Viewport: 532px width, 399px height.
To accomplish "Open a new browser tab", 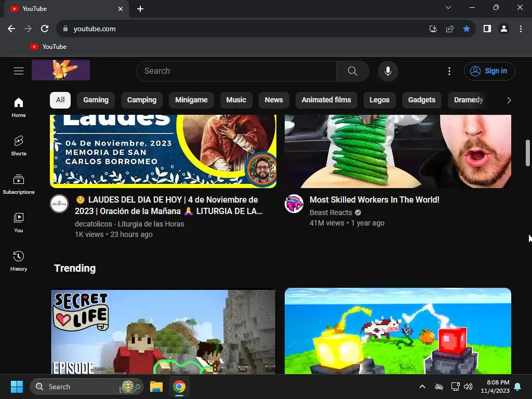I will pyautogui.click(x=140, y=9).
